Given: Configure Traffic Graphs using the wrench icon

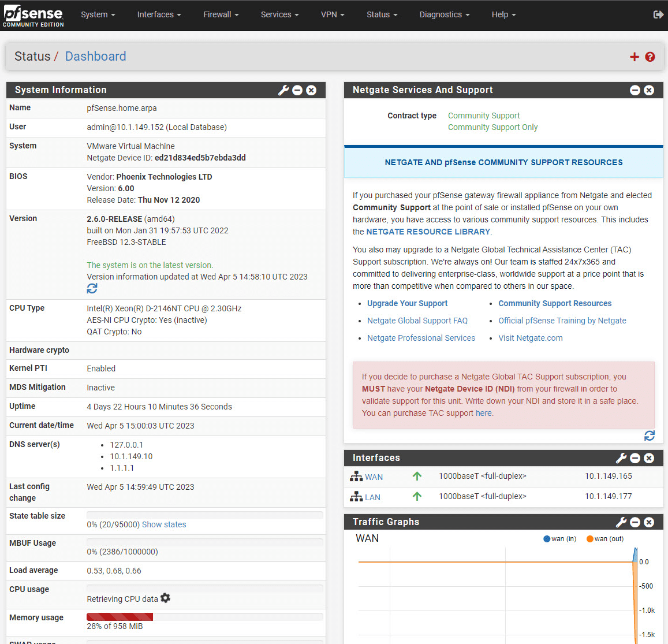Looking at the screenshot, I should 621,522.
